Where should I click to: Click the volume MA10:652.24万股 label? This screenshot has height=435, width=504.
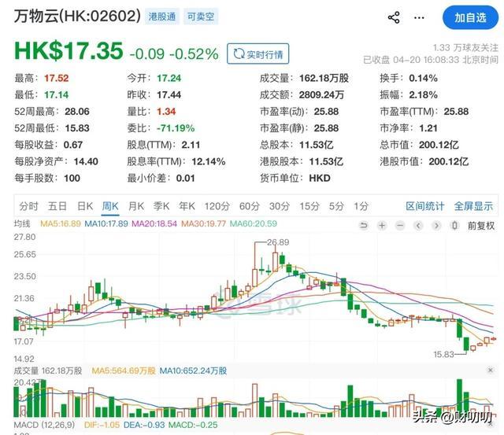[193, 370]
